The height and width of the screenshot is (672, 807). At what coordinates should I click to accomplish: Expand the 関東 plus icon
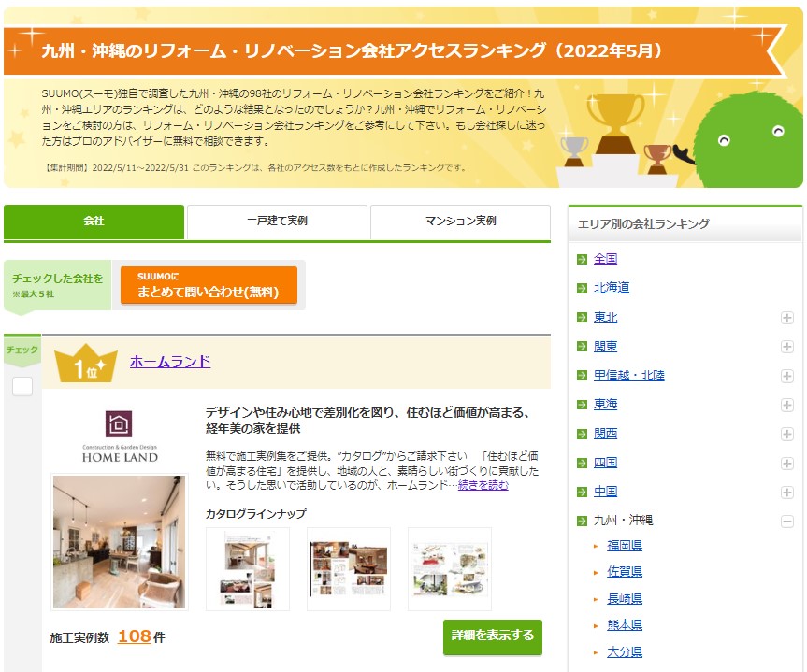click(x=787, y=347)
